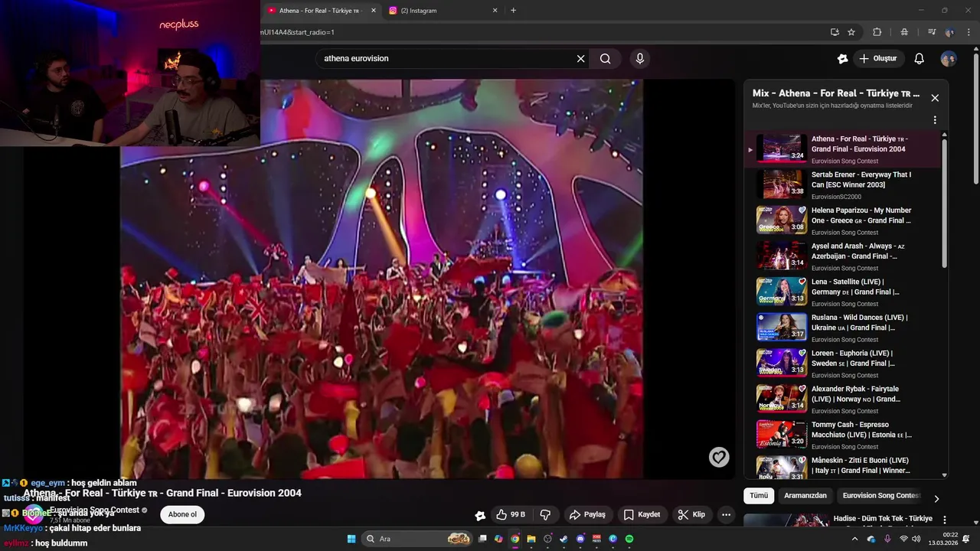980x551 pixels.
Task: Play Lena - Satellite from the mix
Action: 842,292
